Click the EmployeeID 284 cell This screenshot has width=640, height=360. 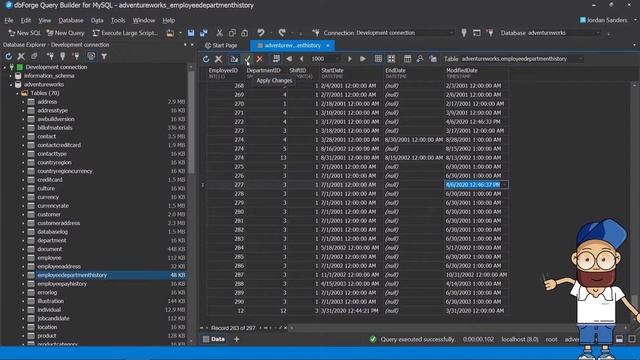coord(226,248)
